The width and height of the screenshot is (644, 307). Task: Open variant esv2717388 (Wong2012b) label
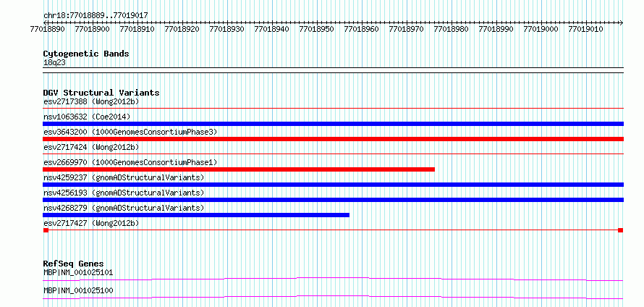(91, 101)
